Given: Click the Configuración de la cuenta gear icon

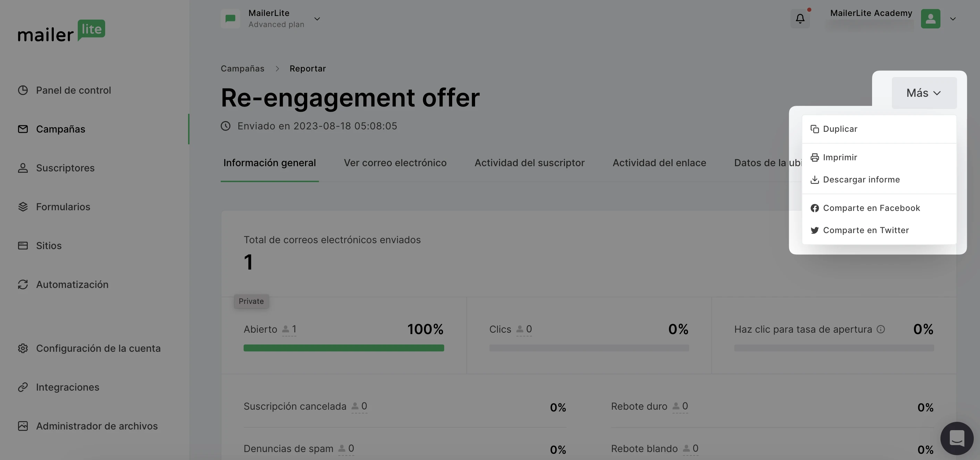Looking at the screenshot, I should point(23,348).
